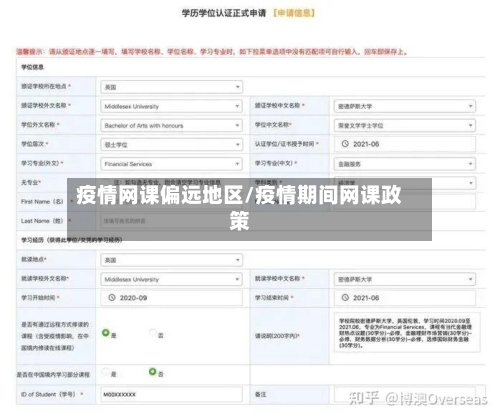Viewport: 500px width, 419px height.
Task: Click the 申请信息 heading label
Action: (294, 13)
